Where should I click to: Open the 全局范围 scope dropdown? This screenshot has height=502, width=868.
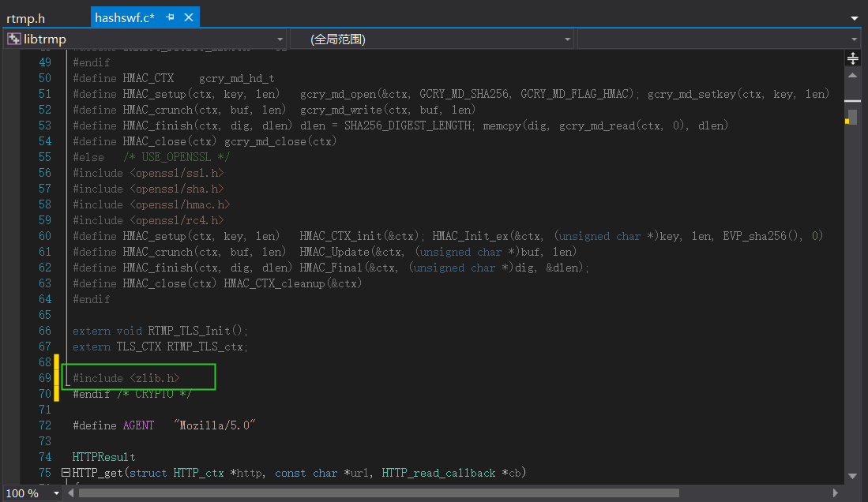pos(567,38)
